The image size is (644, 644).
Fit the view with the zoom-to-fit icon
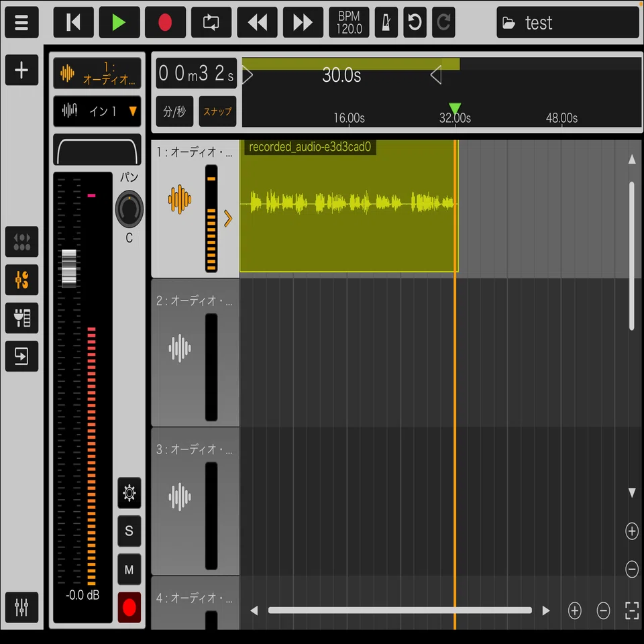pyautogui.click(x=632, y=610)
